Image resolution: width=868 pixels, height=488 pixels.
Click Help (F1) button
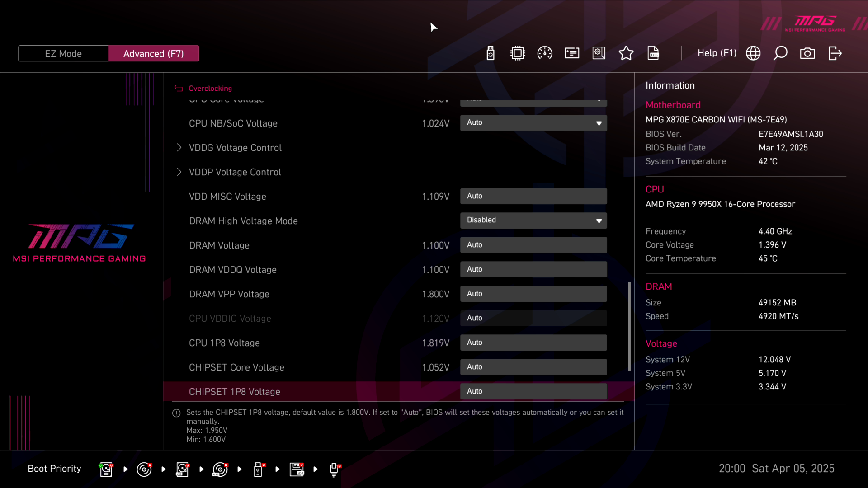(x=717, y=53)
